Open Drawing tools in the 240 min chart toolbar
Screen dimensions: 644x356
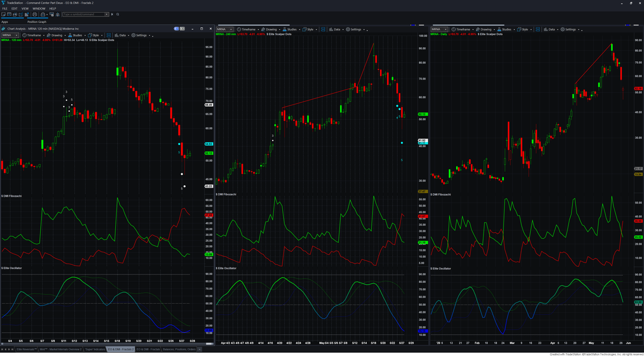pyautogui.click(x=270, y=30)
